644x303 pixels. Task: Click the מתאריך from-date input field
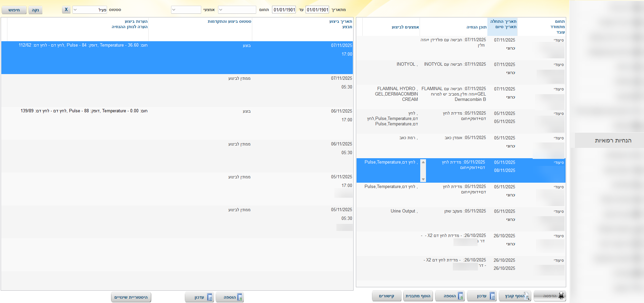pos(317,10)
